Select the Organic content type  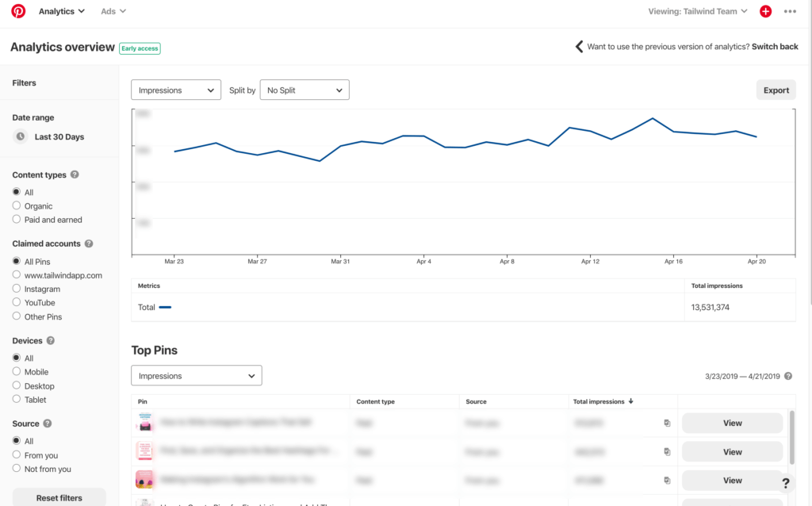[16, 205]
